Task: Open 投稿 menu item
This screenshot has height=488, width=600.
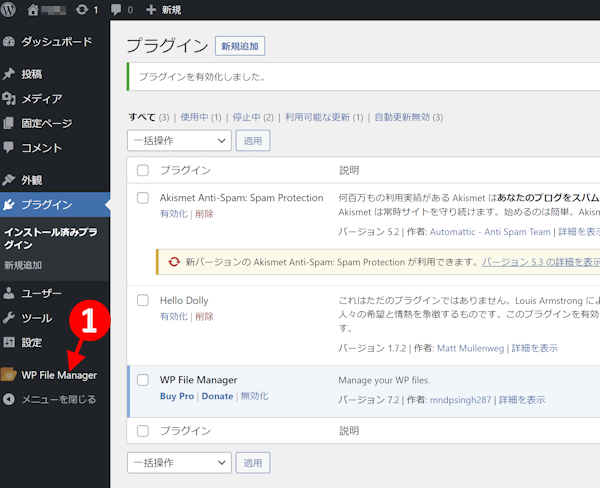Action: [32, 74]
